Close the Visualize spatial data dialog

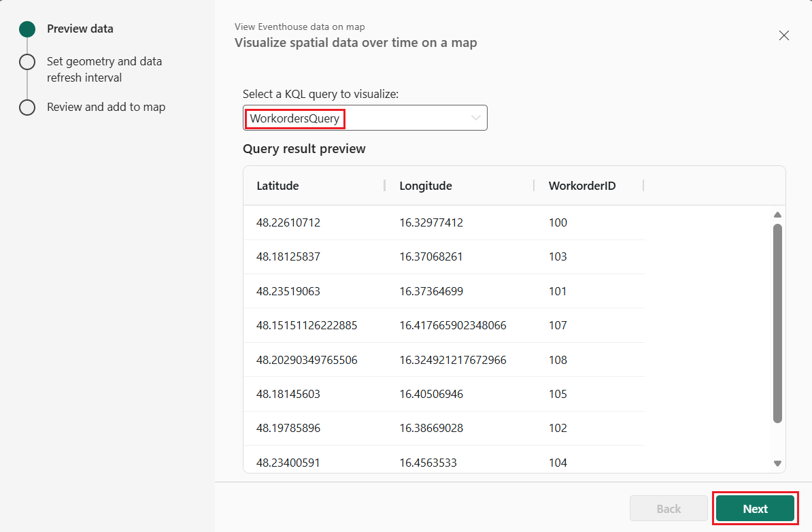point(783,35)
